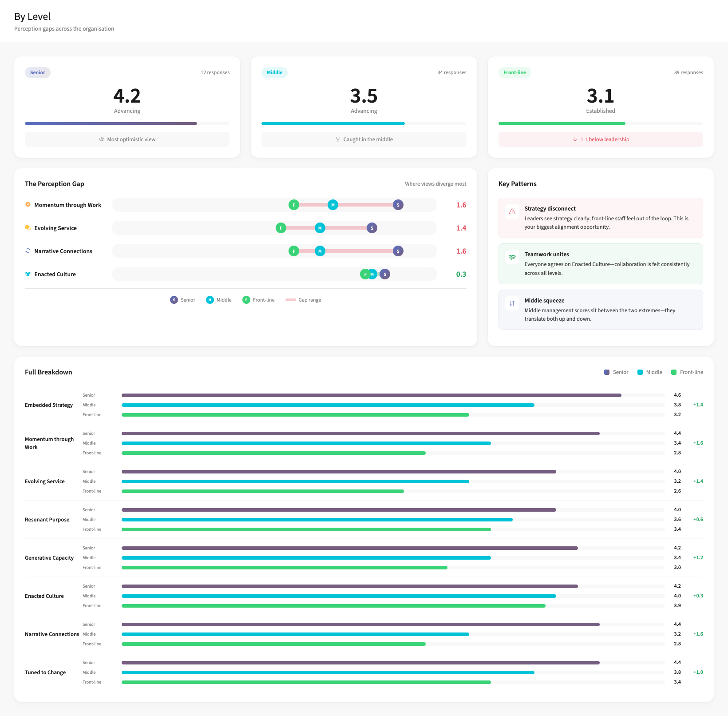The height and width of the screenshot is (716, 728).
Task: Toggle Gap range in the Perception Gap legend
Action: click(x=303, y=300)
